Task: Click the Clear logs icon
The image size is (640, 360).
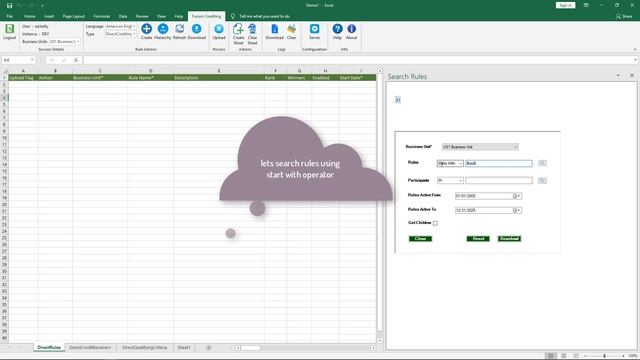Action: point(291,29)
